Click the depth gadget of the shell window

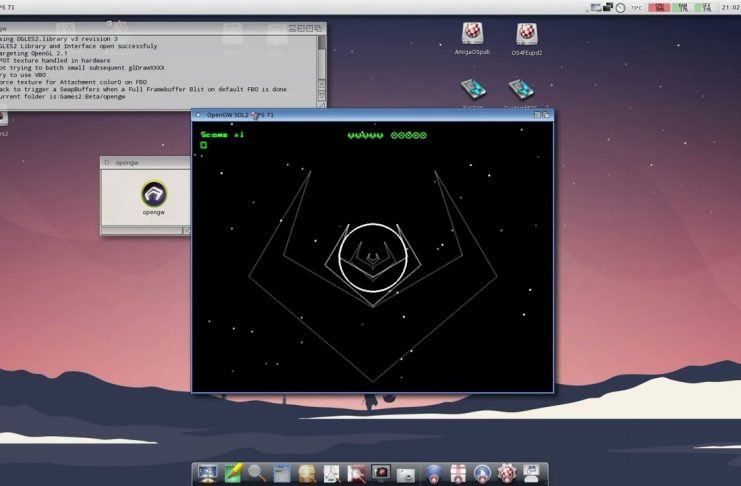tap(318, 28)
